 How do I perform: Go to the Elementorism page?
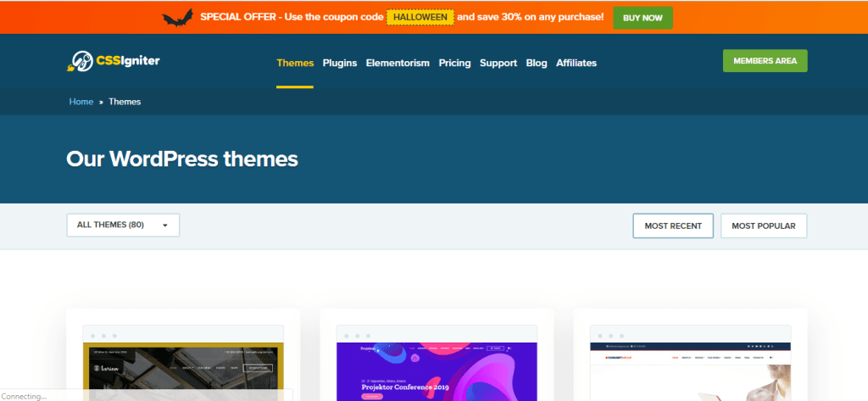(398, 63)
